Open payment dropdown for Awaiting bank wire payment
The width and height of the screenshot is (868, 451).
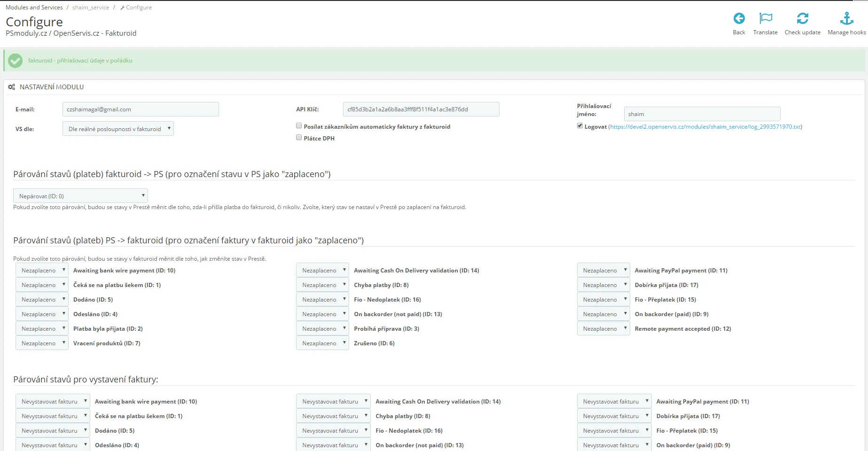42,271
